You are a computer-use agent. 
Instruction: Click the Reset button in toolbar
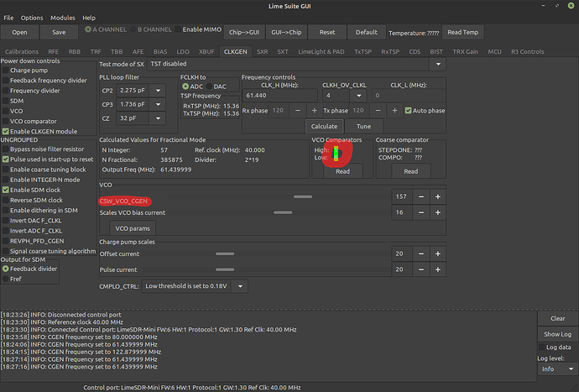[327, 33]
